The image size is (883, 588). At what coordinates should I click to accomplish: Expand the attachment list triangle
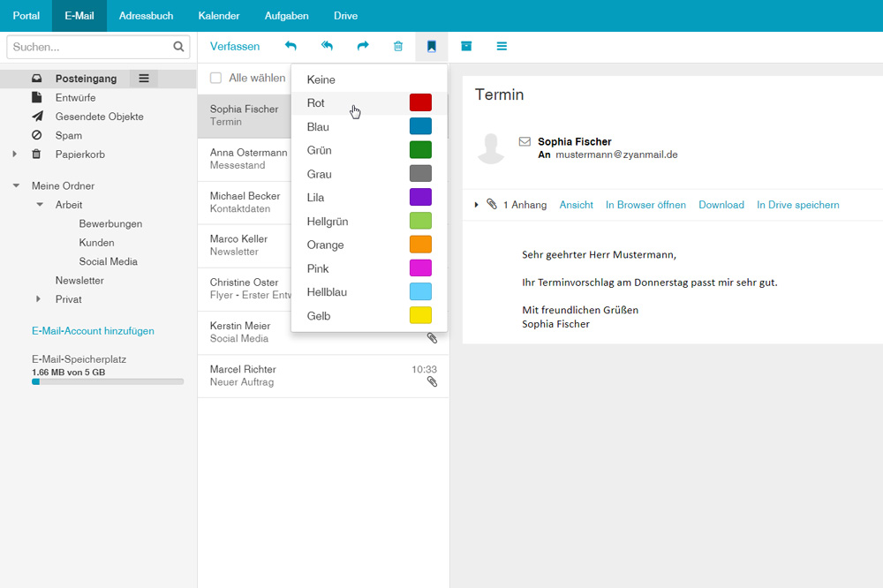477,205
